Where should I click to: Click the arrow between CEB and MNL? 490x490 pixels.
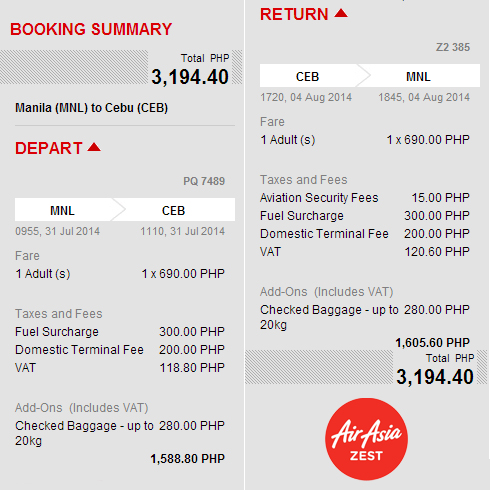pos(363,76)
